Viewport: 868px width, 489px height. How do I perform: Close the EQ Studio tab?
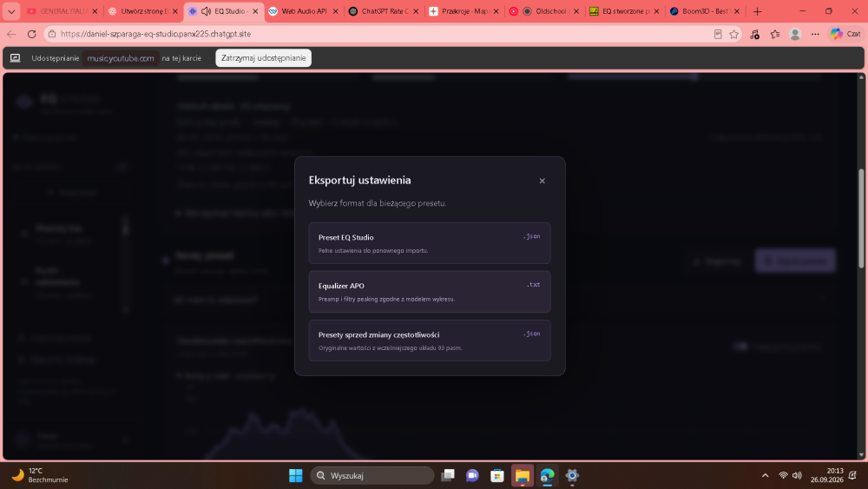tap(255, 11)
